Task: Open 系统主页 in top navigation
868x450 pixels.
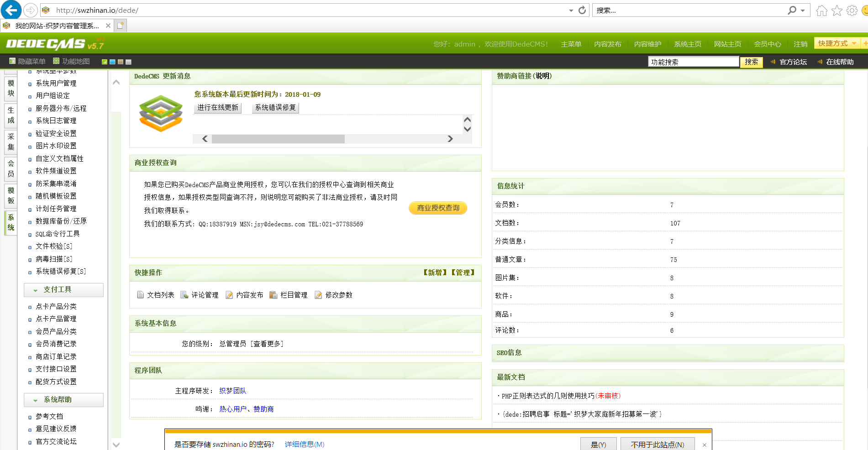Action: tap(688, 44)
